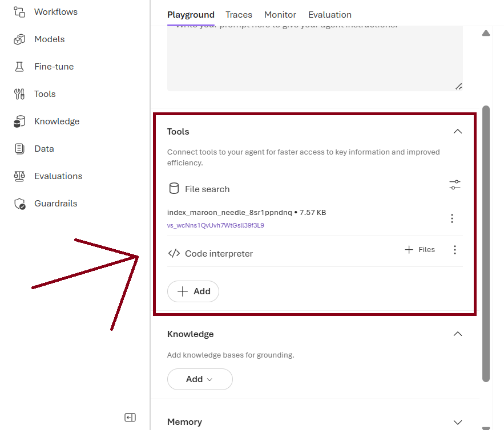Viewport: 504px width, 430px height.
Task: Click the scrollbar down arrow
Action: [x=486, y=428]
